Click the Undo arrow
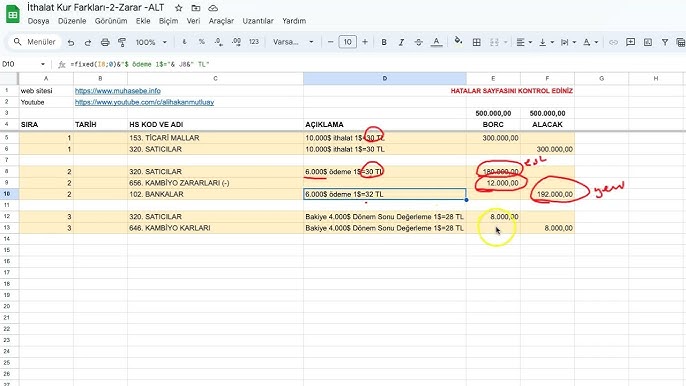686x386 pixels. point(70,42)
